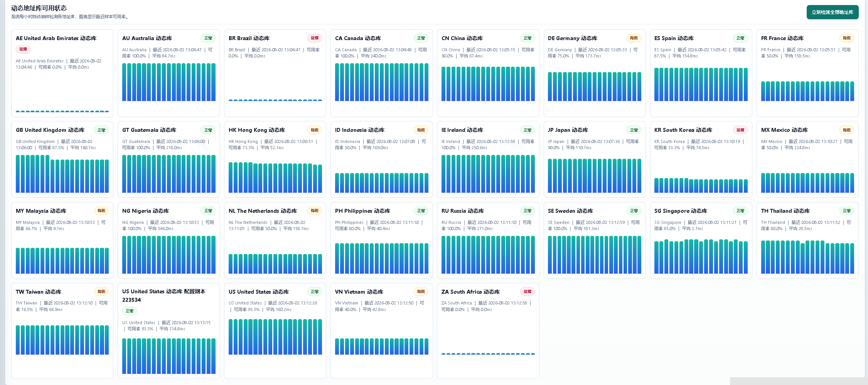This screenshot has height=385, width=868.
Task: Click the 降级 badge on the DE Germany card
Action: tap(634, 38)
